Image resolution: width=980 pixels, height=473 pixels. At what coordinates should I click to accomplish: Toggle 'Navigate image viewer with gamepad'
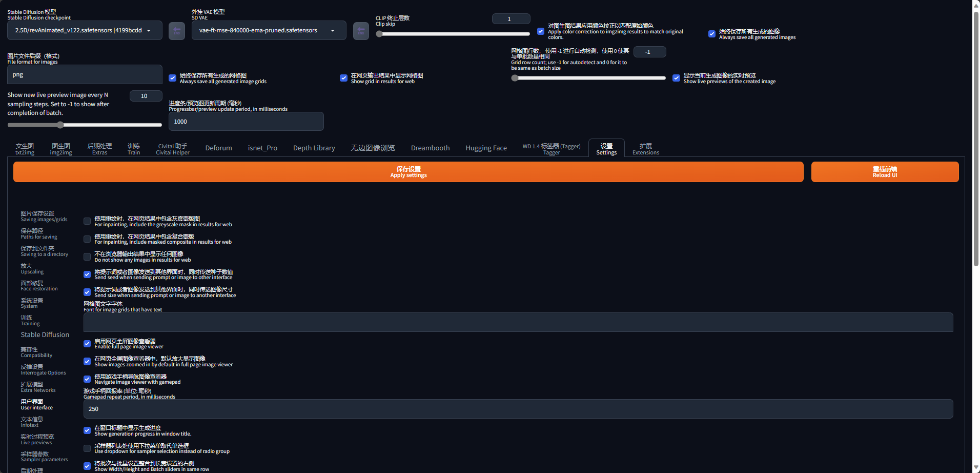coord(87,379)
